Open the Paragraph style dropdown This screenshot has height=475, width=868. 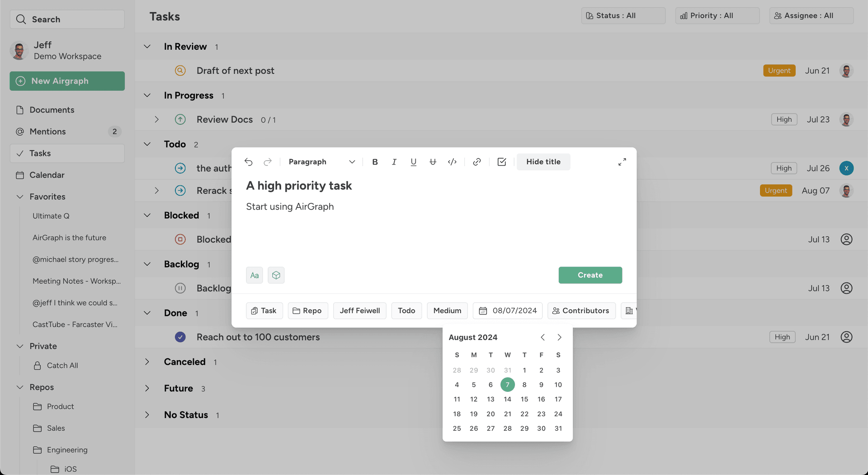click(x=321, y=162)
